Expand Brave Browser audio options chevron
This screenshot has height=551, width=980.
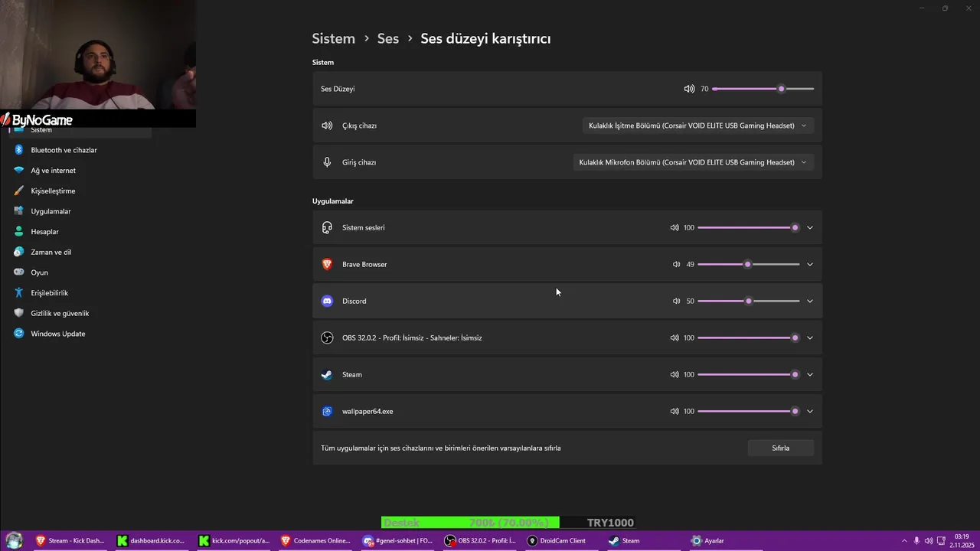(810, 264)
